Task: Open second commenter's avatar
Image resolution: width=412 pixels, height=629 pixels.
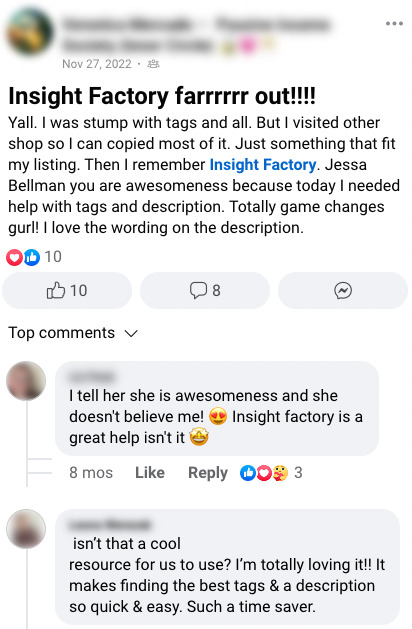Action: tap(26, 529)
